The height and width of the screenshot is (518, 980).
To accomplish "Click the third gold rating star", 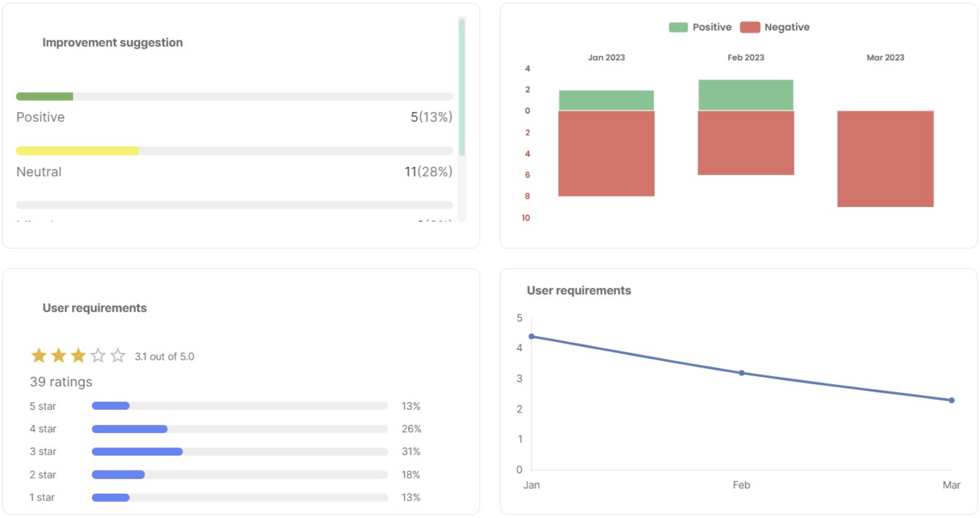I will coord(78,356).
